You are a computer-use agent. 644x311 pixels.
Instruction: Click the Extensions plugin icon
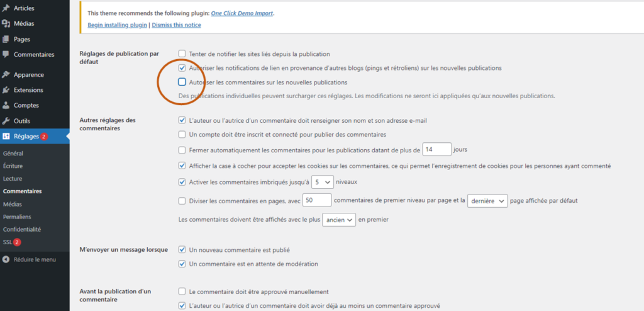coord(6,90)
